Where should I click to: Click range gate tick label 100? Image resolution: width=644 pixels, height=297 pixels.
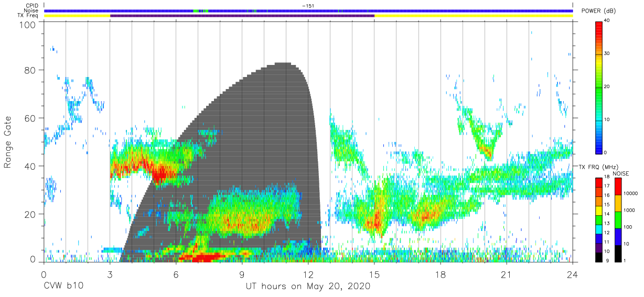pos(28,25)
